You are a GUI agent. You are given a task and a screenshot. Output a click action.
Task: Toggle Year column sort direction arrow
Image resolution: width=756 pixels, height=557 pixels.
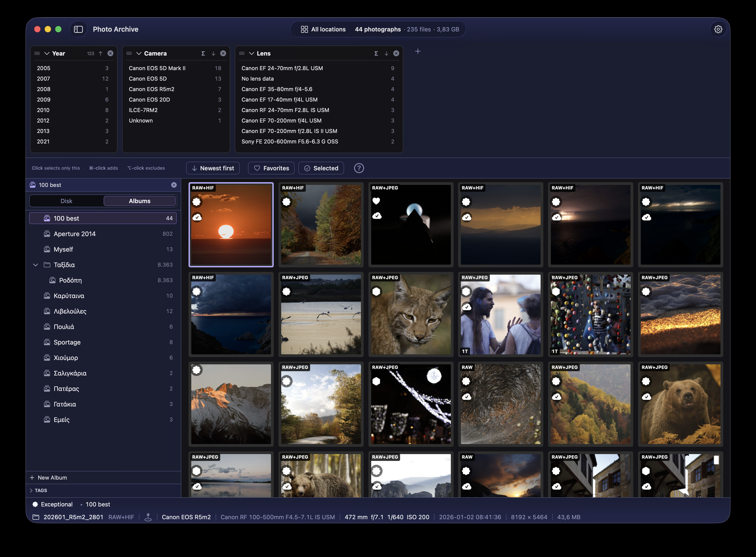[100, 53]
